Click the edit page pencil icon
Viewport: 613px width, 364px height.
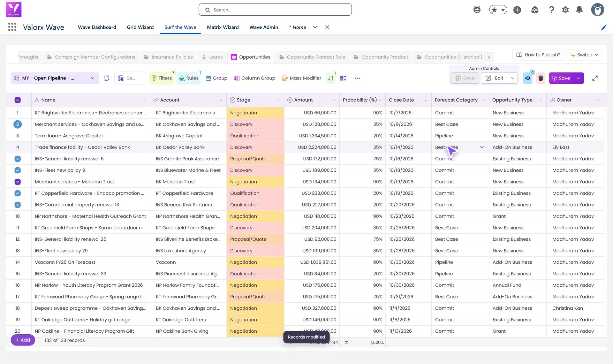coord(604,27)
